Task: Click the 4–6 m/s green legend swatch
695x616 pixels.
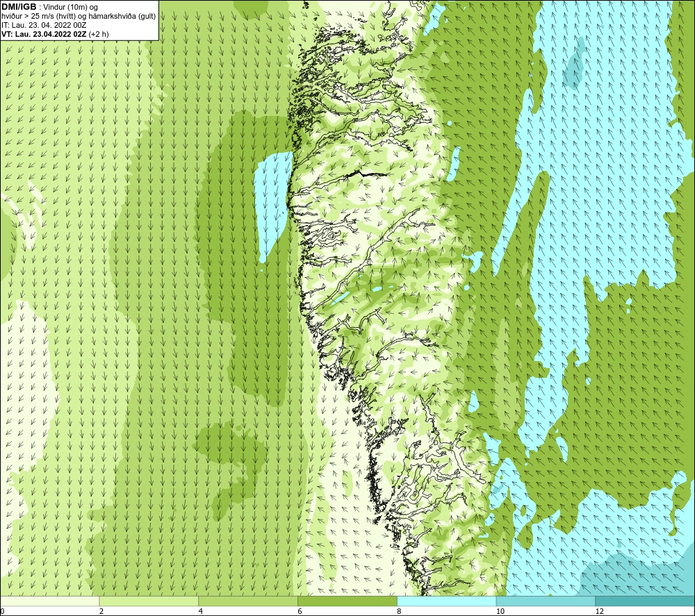Action: click(x=248, y=601)
